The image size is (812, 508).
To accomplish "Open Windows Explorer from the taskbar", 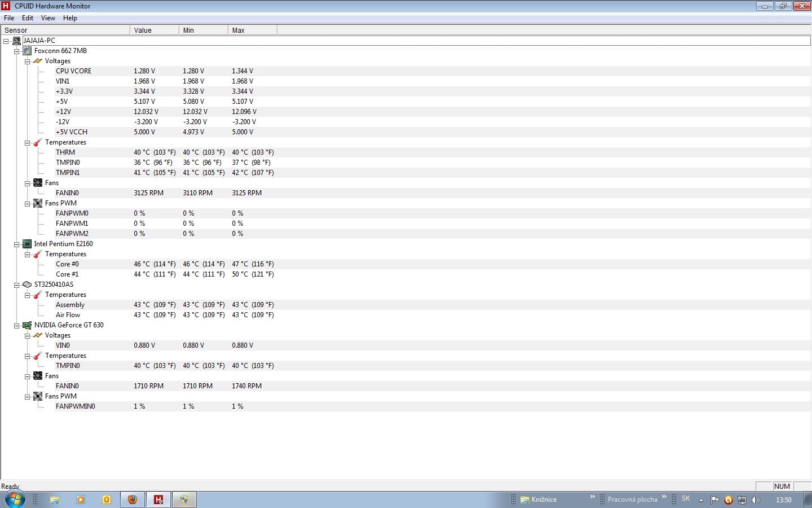I will pyautogui.click(x=55, y=500).
